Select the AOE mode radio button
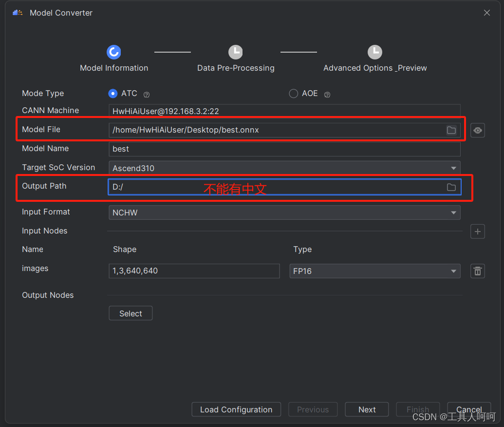The width and height of the screenshot is (504, 427). point(294,94)
